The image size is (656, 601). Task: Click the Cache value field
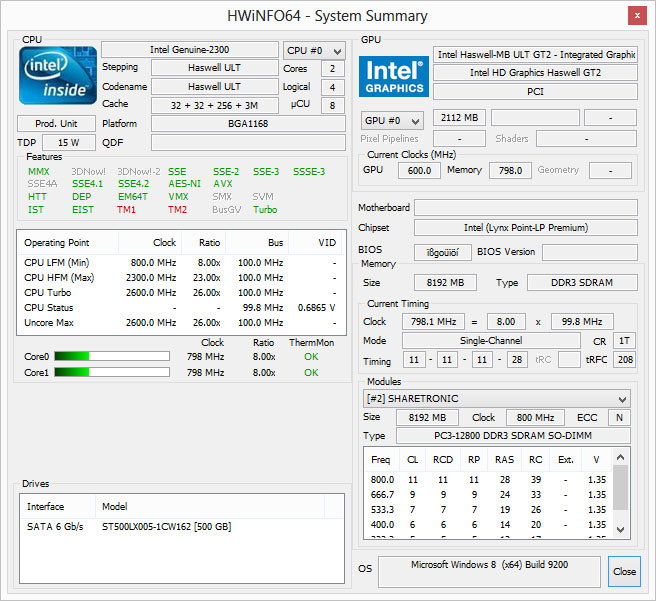pos(214,105)
